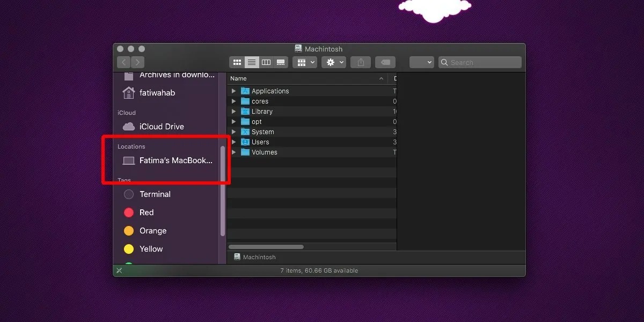Click in the Search field

click(483, 62)
